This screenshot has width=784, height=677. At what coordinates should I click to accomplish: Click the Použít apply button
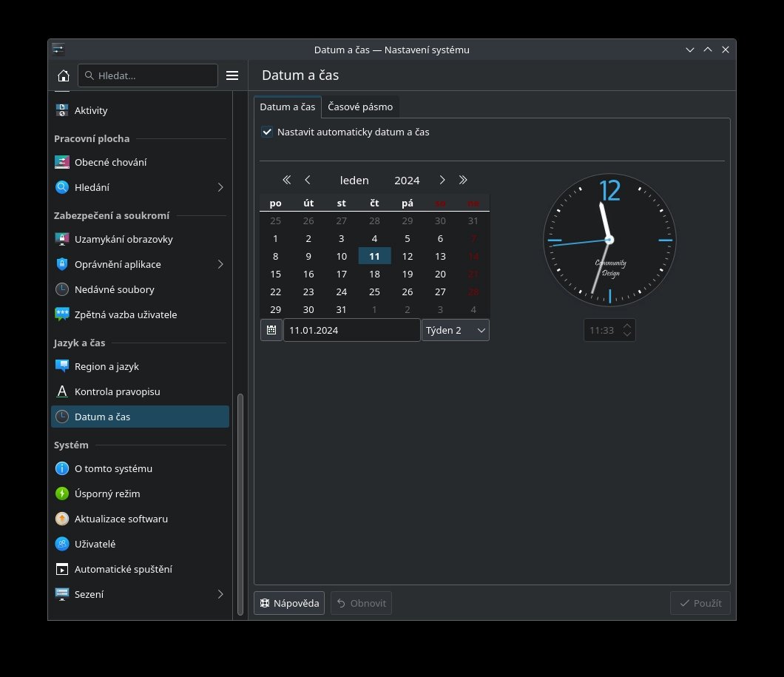(700, 603)
